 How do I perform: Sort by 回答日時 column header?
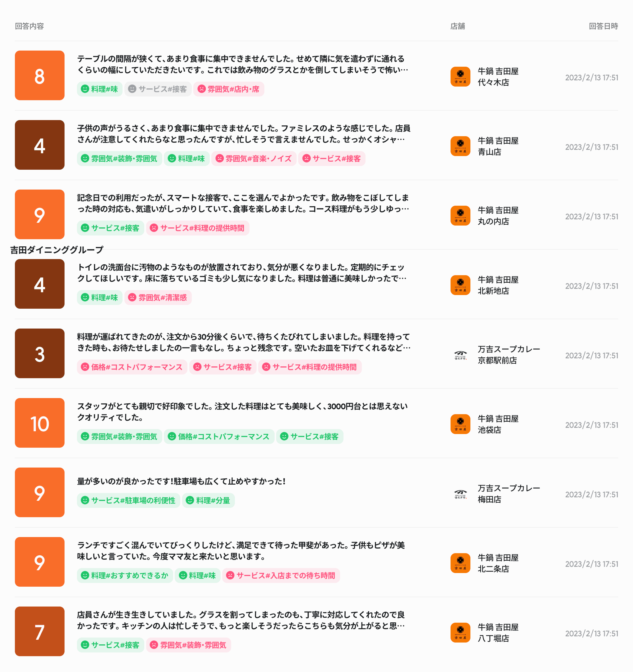(603, 26)
